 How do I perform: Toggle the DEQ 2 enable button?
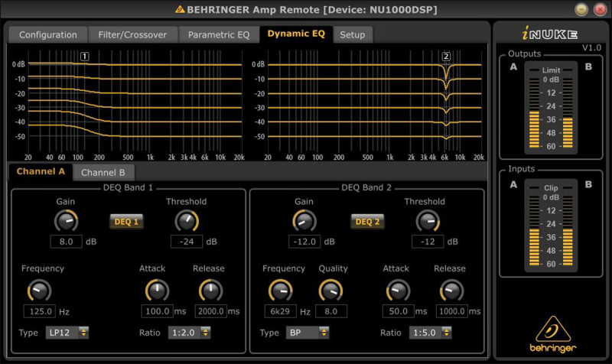(366, 222)
